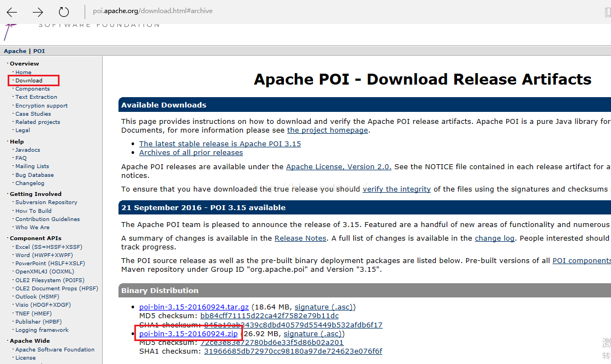This screenshot has width=611, height=364.
Task: Open Javadocs under Help
Action: point(28,150)
